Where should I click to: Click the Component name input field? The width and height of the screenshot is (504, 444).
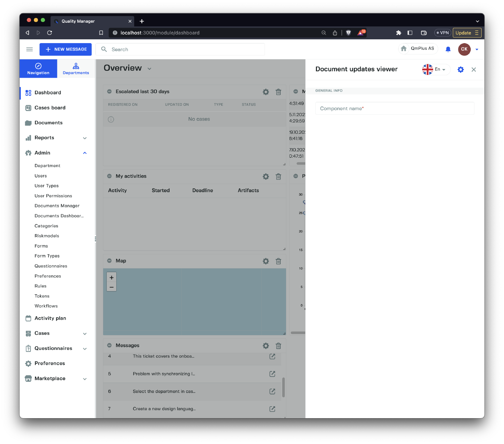click(x=394, y=109)
